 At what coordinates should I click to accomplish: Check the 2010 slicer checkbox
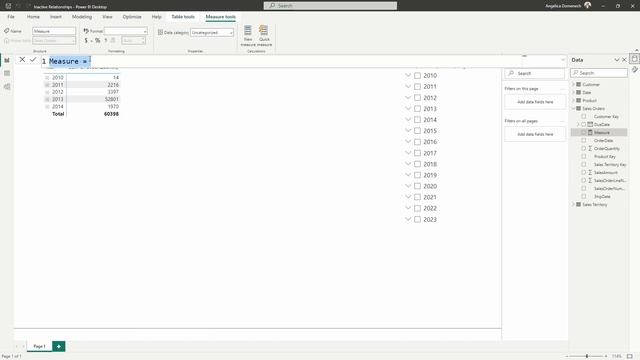[418, 76]
